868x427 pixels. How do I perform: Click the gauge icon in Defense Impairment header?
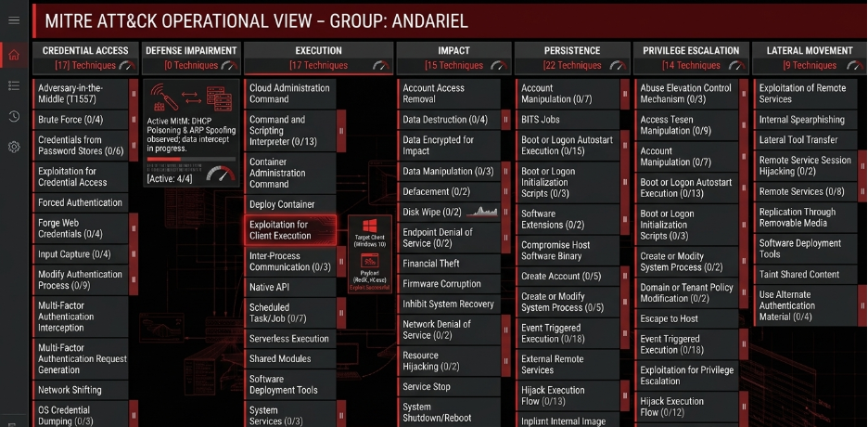(229, 65)
